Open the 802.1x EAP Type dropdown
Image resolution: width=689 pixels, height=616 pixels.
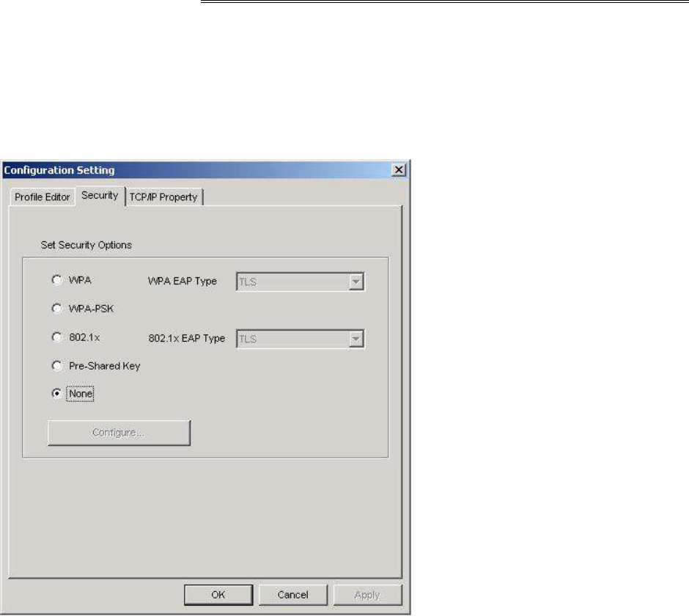pyautogui.click(x=300, y=339)
